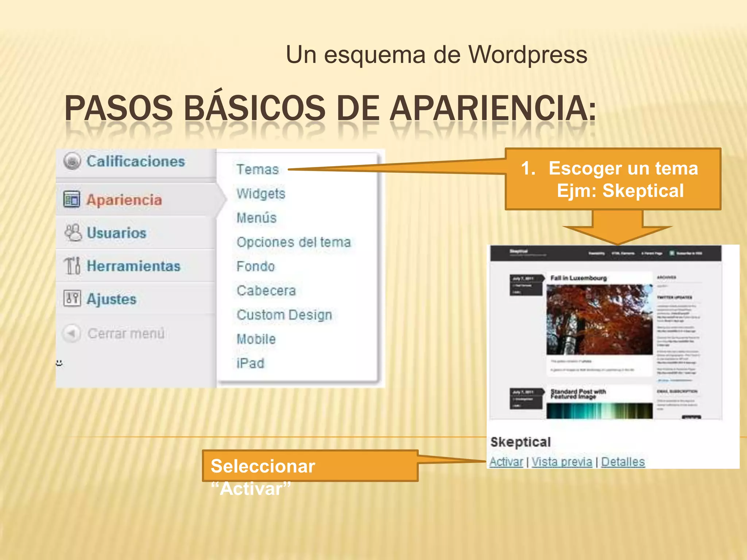Viewport: 747px width, 560px height.
Task: Click the Detalles link
Action: [x=623, y=462]
